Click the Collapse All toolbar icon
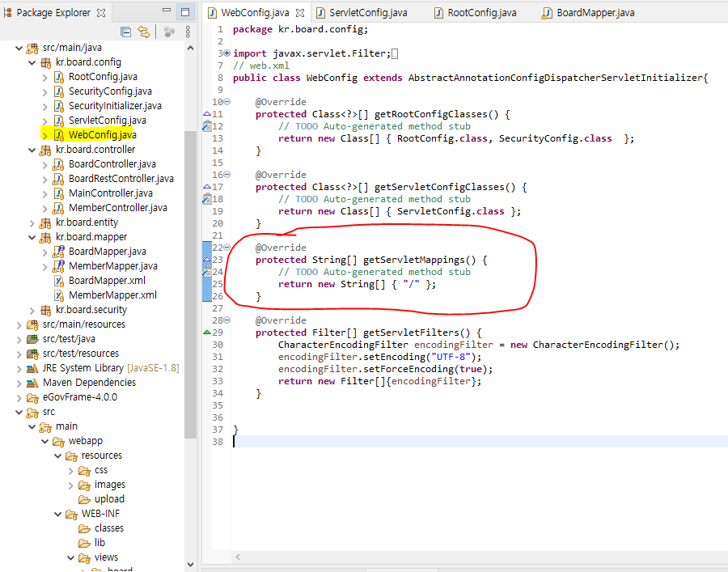The width and height of the screenshot is (728, 572). 125,32
